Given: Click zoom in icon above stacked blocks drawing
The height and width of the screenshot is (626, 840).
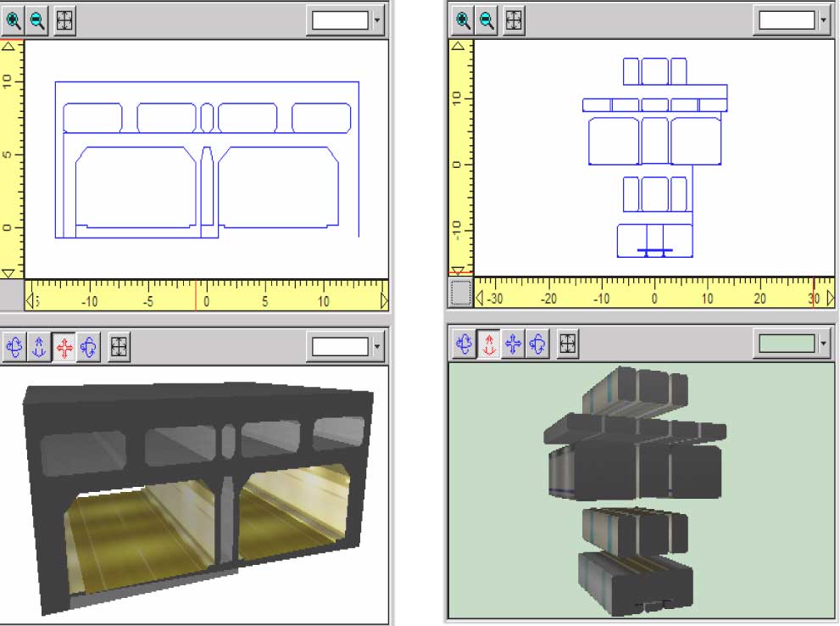Looking at the screenshot, I should (x=463, y=21).
